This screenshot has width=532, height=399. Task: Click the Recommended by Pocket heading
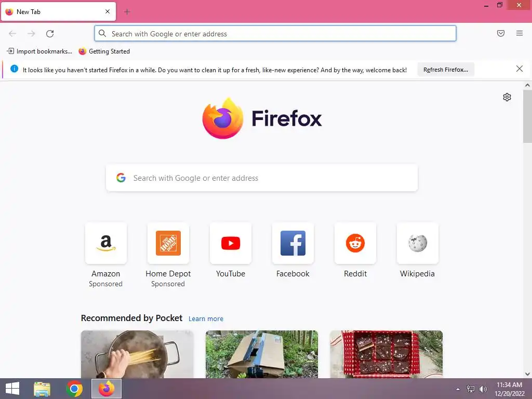coord(131,318)
